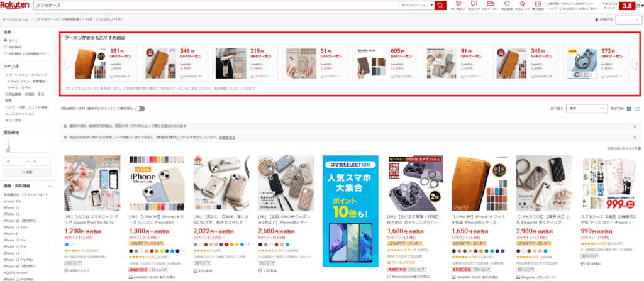Select メンズファッション genre in sidebar
The image size is (644, 281).
(x=19, y=113)
